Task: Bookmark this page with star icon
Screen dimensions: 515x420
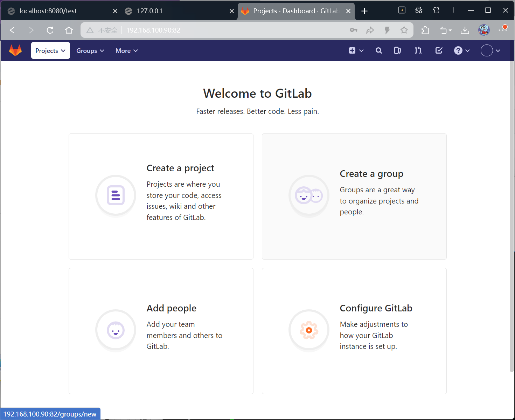Action: tap(404, 30)
